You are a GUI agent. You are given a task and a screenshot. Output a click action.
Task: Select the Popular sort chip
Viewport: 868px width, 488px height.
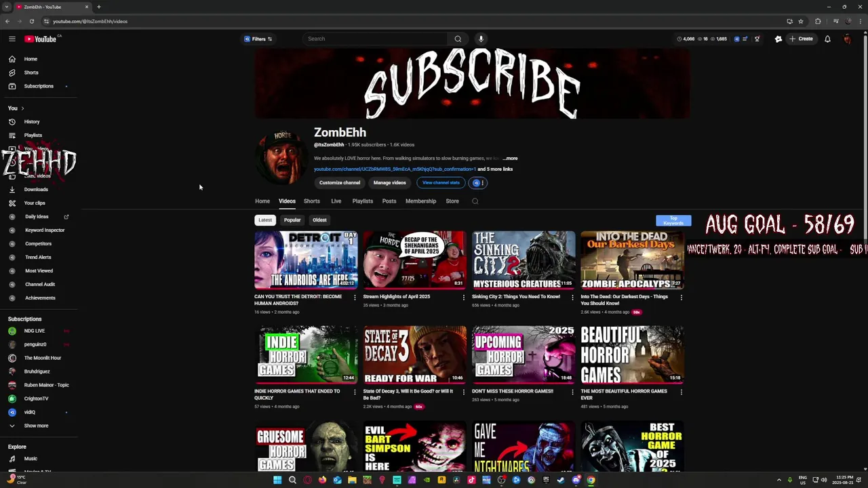292,220
